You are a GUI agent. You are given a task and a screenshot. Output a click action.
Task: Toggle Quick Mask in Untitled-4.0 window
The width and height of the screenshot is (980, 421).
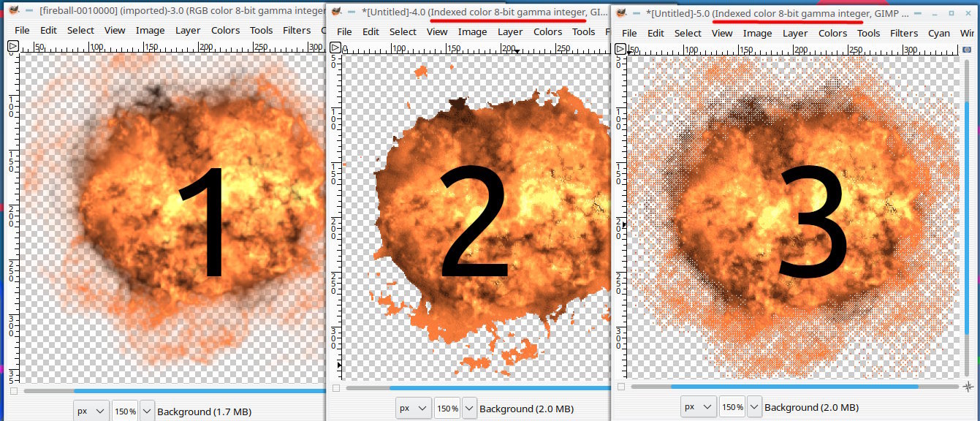click(x=335, y=388)
